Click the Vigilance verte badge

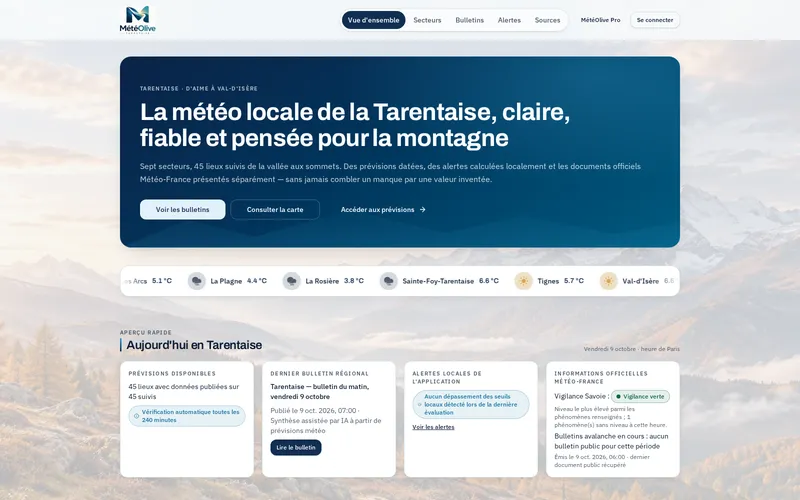[640, 396]
